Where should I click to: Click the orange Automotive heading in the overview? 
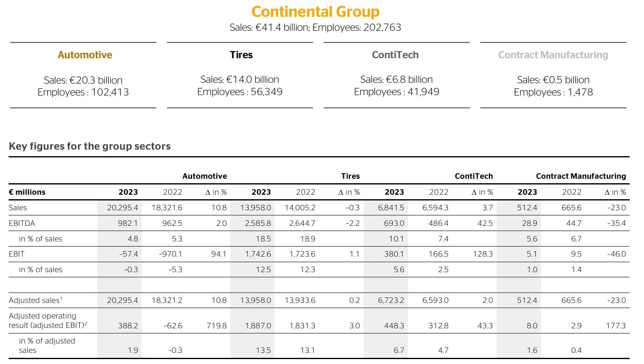click(85, 55)
